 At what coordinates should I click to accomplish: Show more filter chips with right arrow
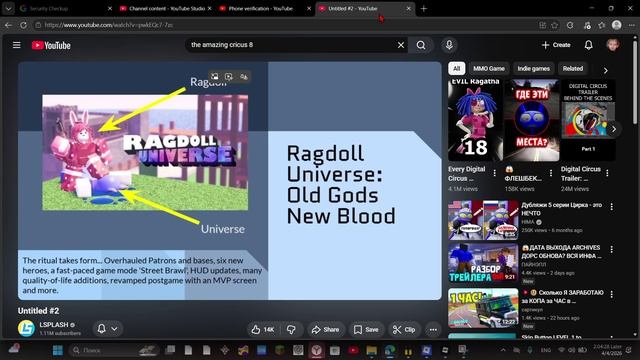tap(606, 71)
